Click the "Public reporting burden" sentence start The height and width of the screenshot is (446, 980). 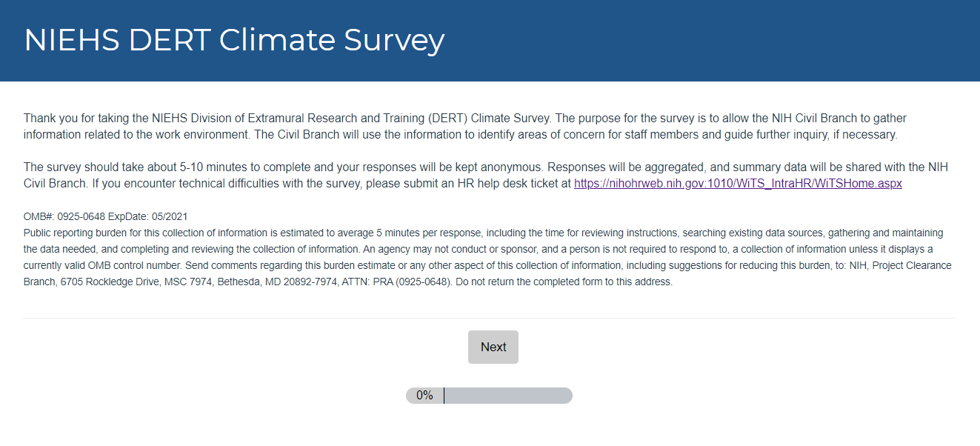pyautogui.click(x=74, y=233)
